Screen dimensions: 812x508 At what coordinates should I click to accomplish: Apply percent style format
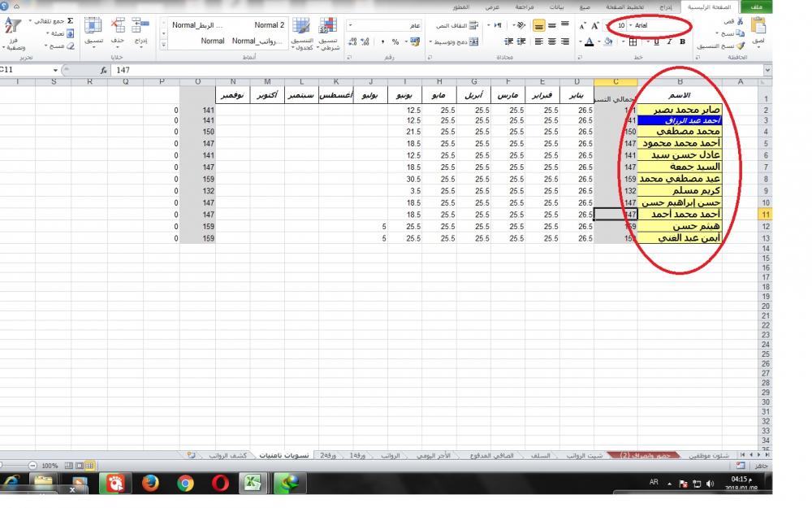[395, 41]
